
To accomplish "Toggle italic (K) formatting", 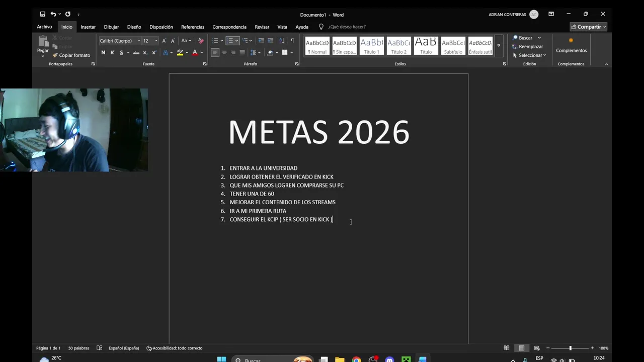I will pos(112,52).
